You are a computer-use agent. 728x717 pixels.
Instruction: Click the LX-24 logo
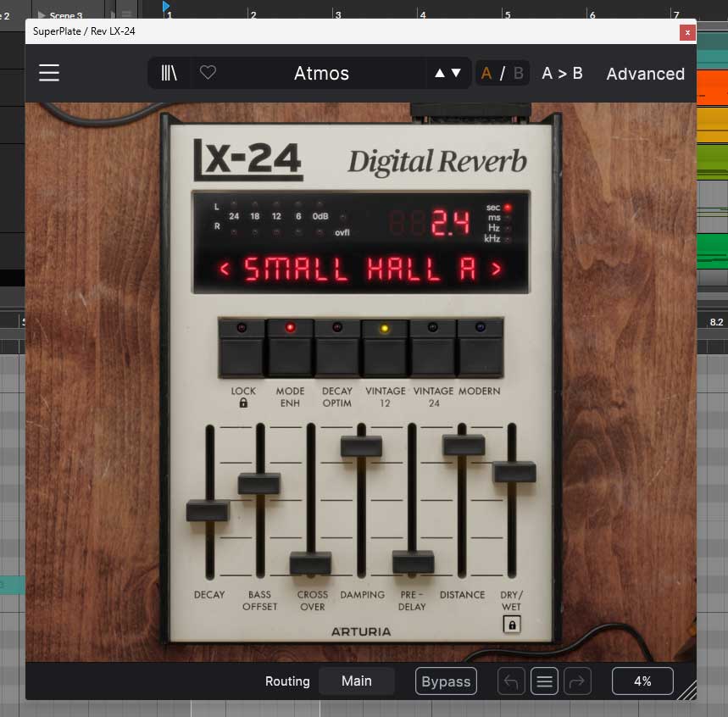point(248,159)
